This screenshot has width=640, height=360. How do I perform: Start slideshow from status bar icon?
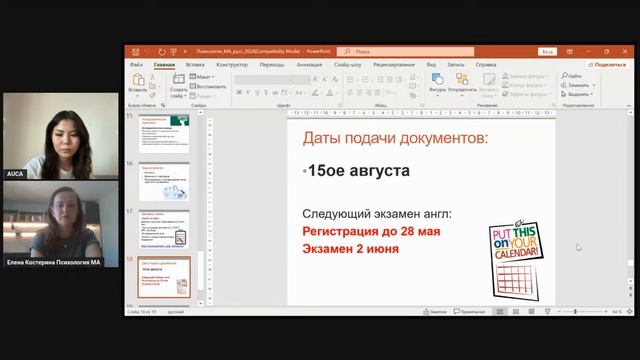(547, 311)
